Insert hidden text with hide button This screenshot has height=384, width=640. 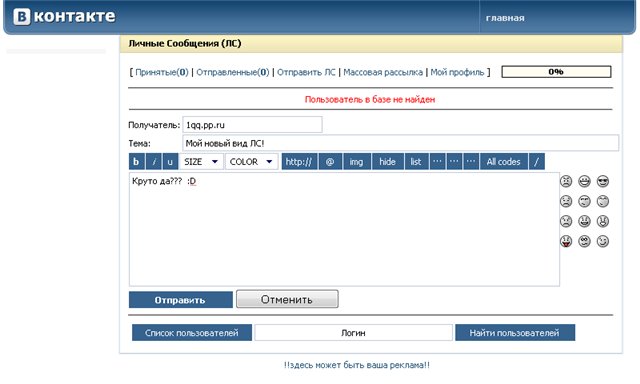point(388,162)
